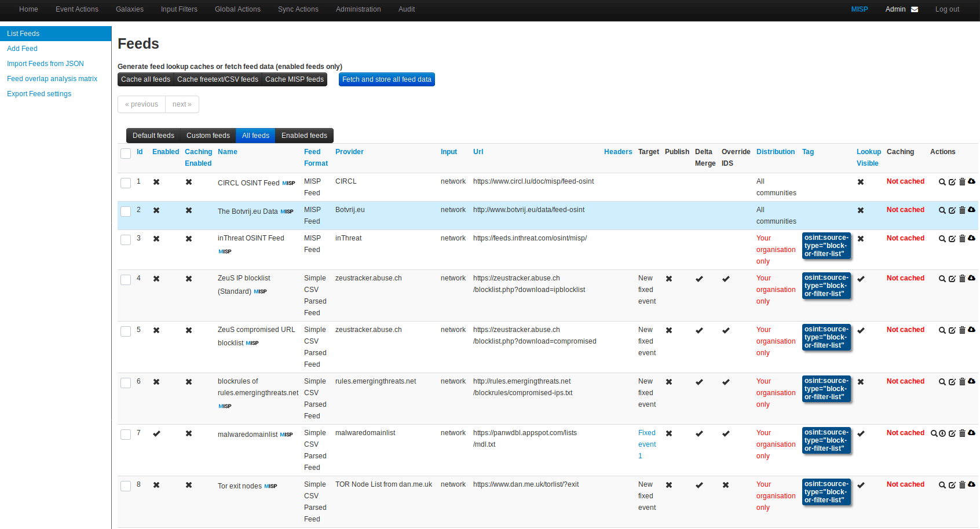Click Fetch and store all feed data

tap(387, 79)
